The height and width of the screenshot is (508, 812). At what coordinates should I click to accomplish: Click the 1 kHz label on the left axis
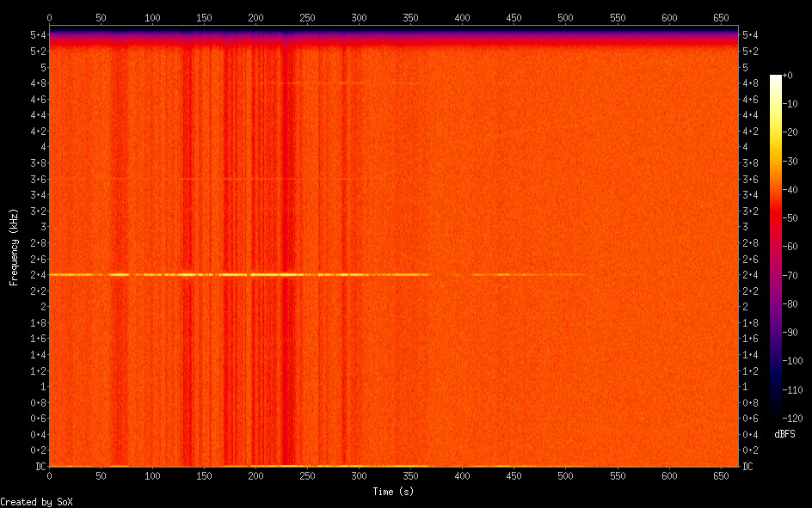(42, 387)
